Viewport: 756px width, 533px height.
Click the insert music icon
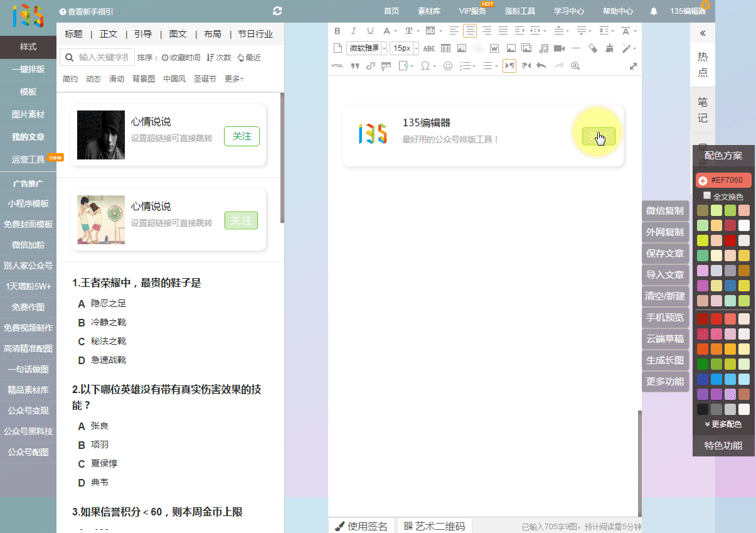[543, 48]
